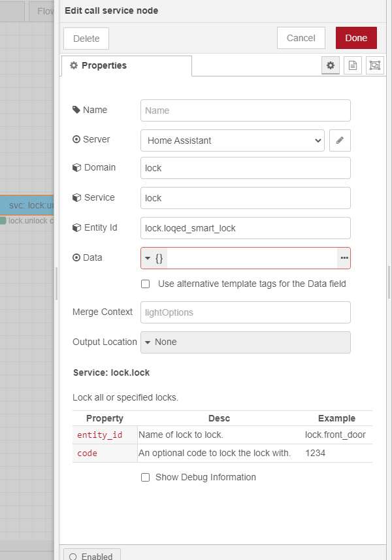Open the node appearance icon

point(374,65)
